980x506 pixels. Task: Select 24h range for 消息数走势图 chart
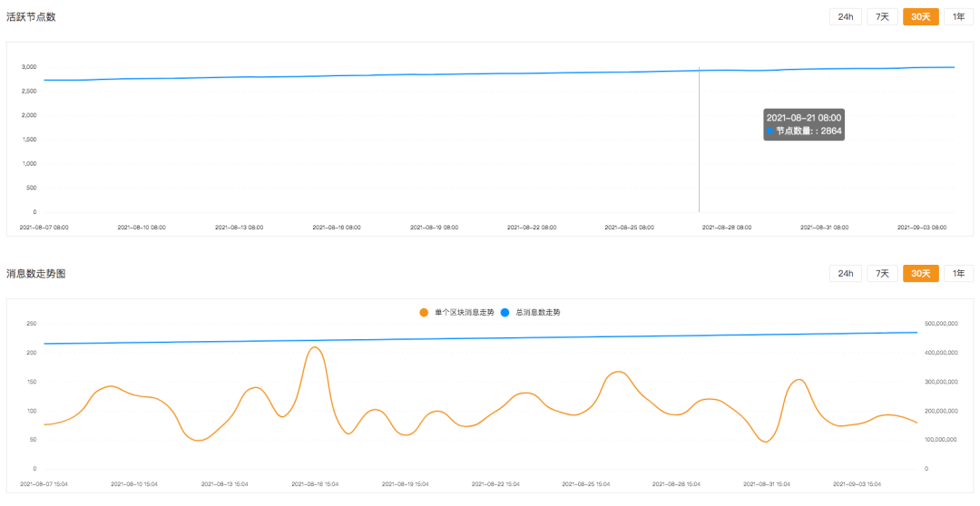pos(845,274)
